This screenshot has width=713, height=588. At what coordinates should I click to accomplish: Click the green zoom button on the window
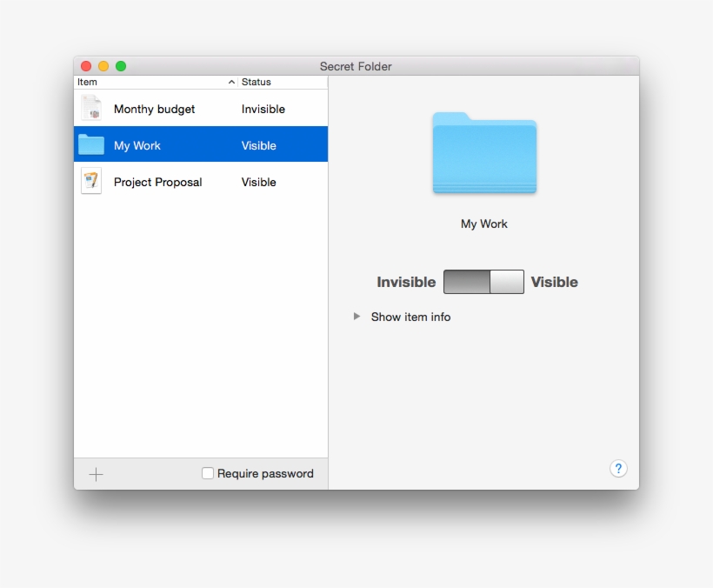[121, 65]
